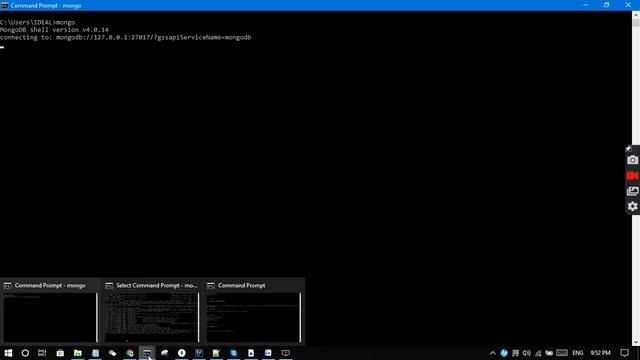The image size is (640, 360).
Task: Open the WeChat icon on the taskbar
Action: click(112, 353)
